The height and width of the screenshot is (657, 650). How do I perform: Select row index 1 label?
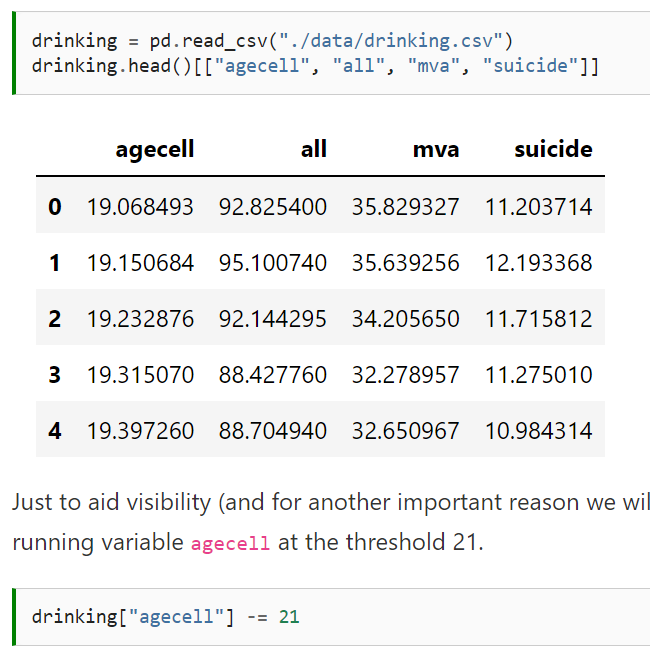coord(55,263)
